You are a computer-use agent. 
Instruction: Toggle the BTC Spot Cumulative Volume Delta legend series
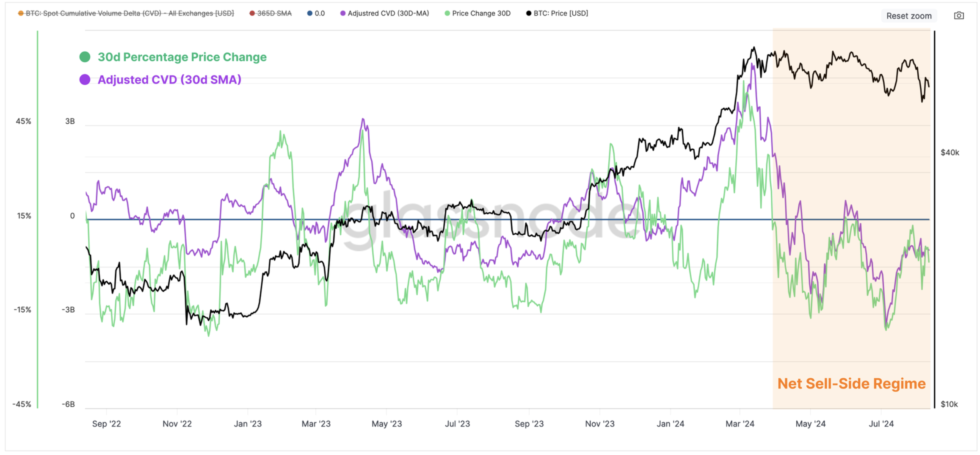pos(126,13)
